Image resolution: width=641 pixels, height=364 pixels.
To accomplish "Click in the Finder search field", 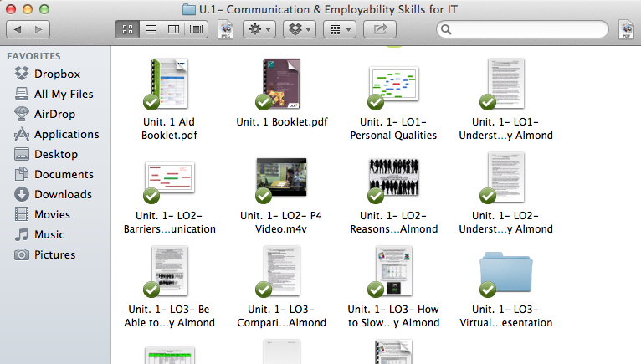I will click(x=522, y=29).
